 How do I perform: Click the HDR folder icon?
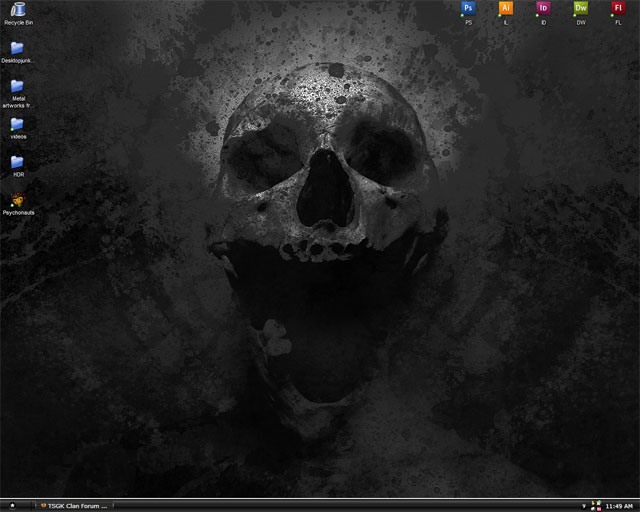(17, 162)
